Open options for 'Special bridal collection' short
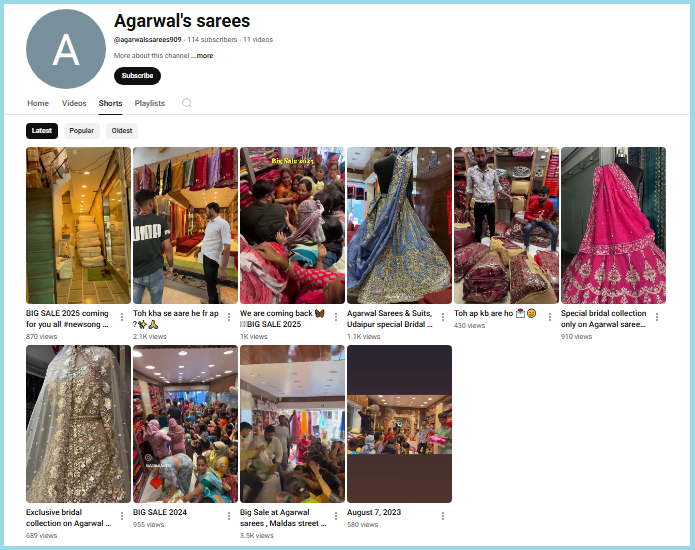This screenshot has height=550, width=695. [x=656, y=317]
